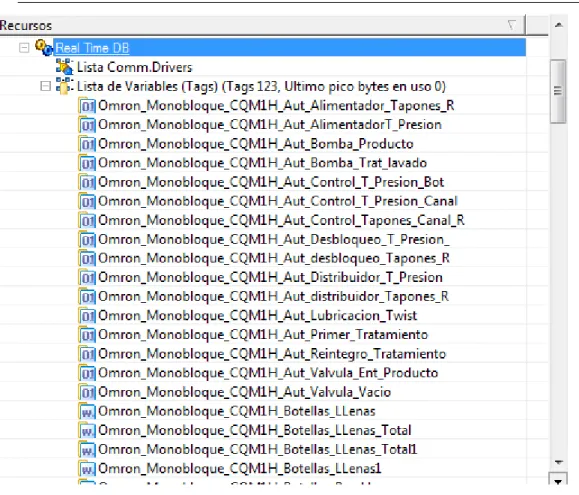Click bit icon of Aut_Bomba_Trat_lavado tag

88,164
